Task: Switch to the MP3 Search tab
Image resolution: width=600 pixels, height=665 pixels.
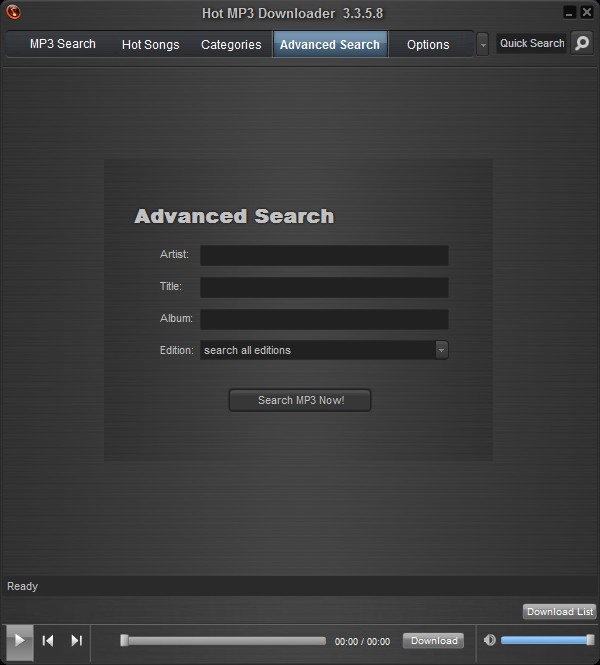Action: pyautogui.click(x=63, y=44)
